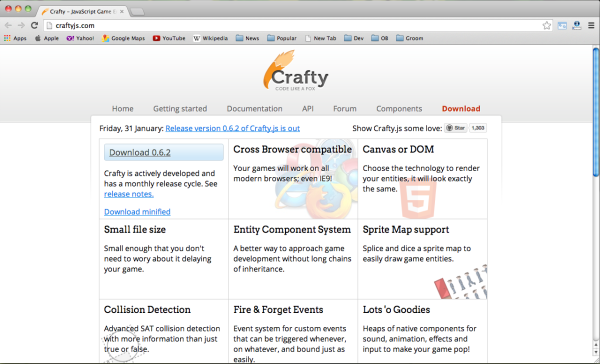The image size is (600, 364).
Task: Open the release notes link
Action: point(129,194)
